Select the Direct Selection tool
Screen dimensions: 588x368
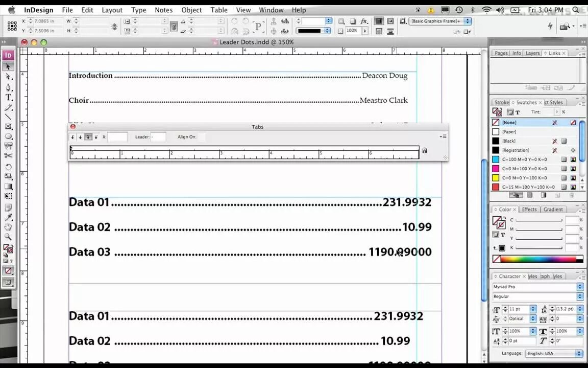tap(8, 77)
